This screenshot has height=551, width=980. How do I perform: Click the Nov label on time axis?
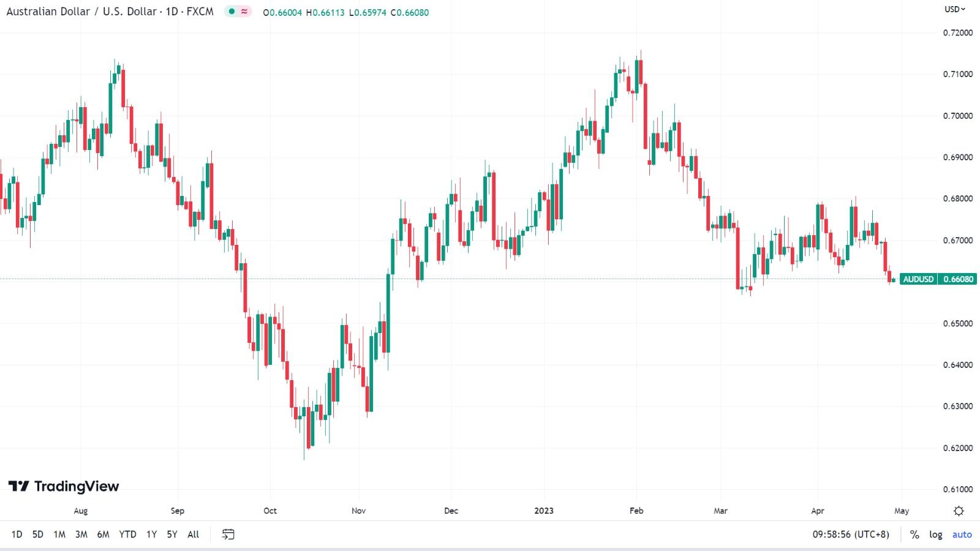tap(358, 511)
